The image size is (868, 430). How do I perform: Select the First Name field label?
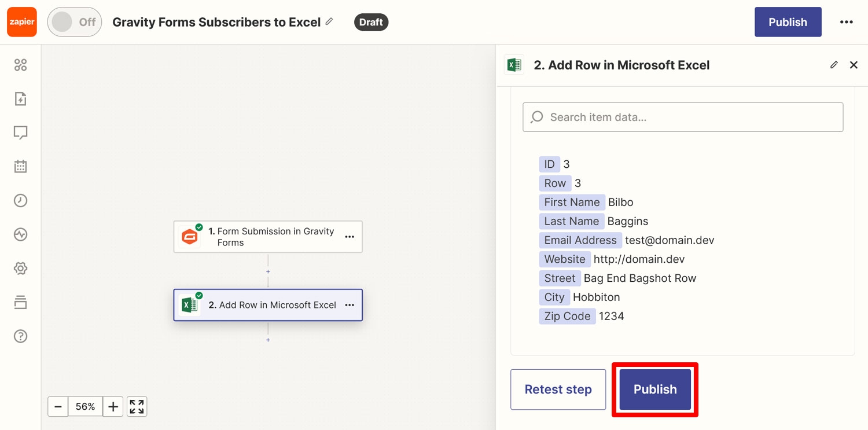click(x=572, y=202)
